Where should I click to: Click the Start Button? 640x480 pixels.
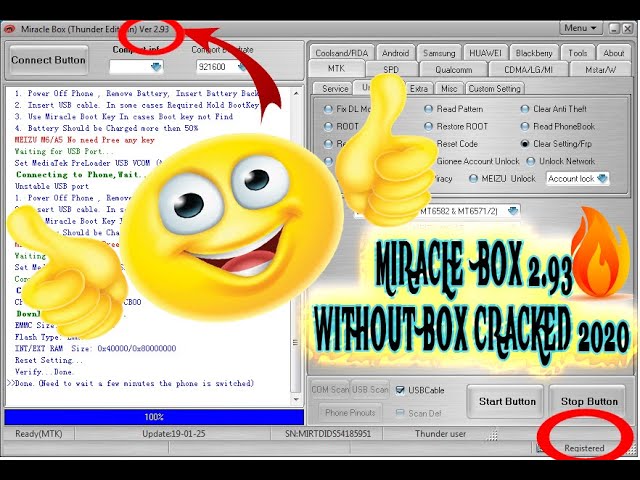tap(505, 402)
